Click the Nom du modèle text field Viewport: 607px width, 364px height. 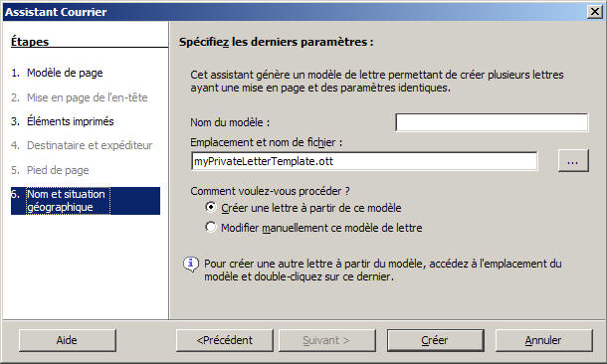click(x=492, y=122)
